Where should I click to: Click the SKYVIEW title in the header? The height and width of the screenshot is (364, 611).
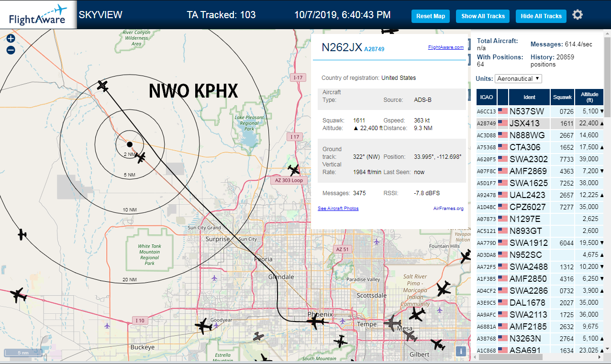100,15
